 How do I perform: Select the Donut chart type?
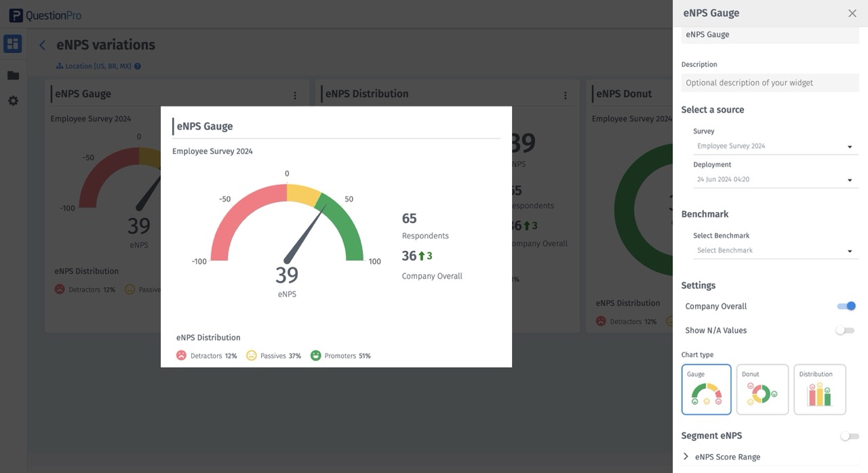[x=762, y=390]
